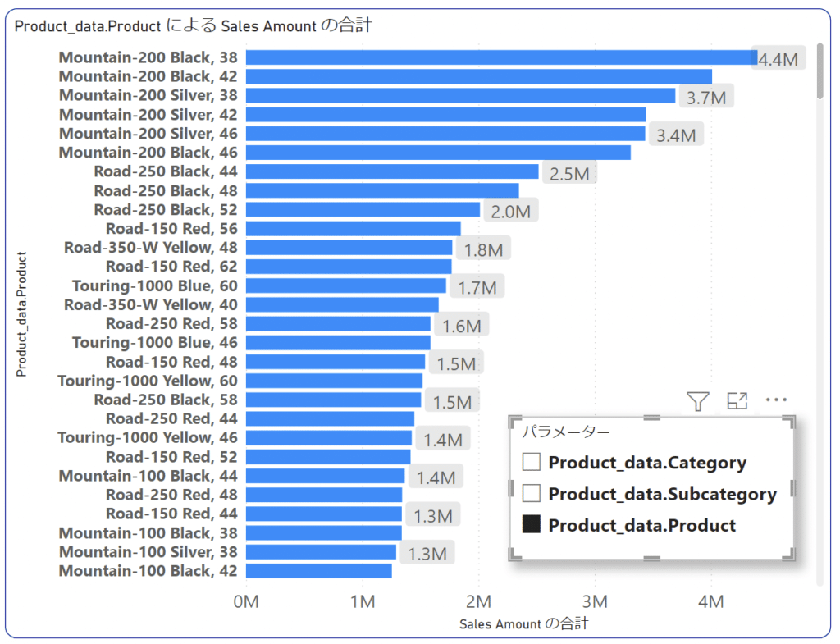Screen dimensions: 840x644
Task: Open the more options ellipsis menu
Action: [x=775, y=400]
